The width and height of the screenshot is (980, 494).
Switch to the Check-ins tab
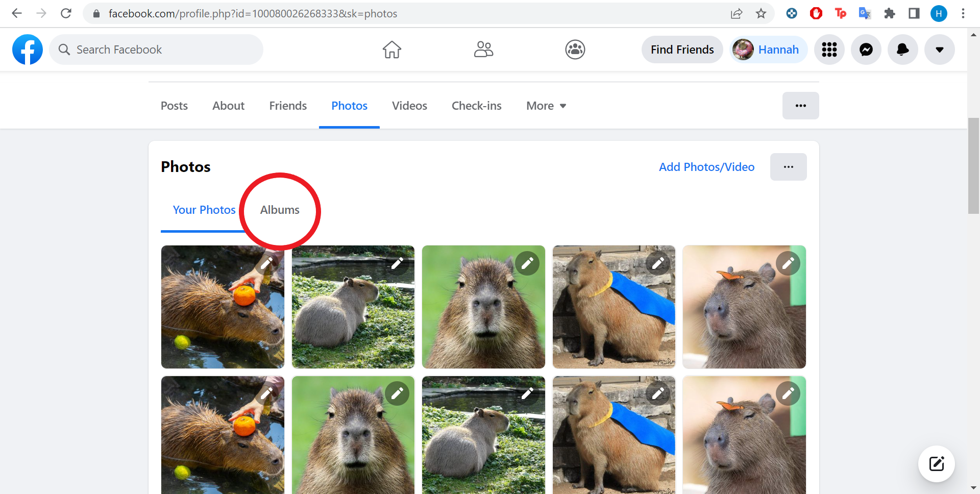476,106
